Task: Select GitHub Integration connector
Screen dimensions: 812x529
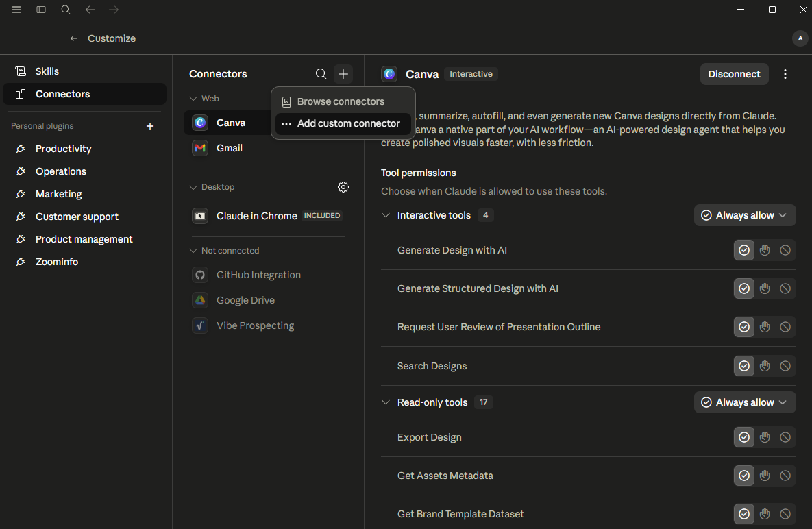Action: point(269,275)
